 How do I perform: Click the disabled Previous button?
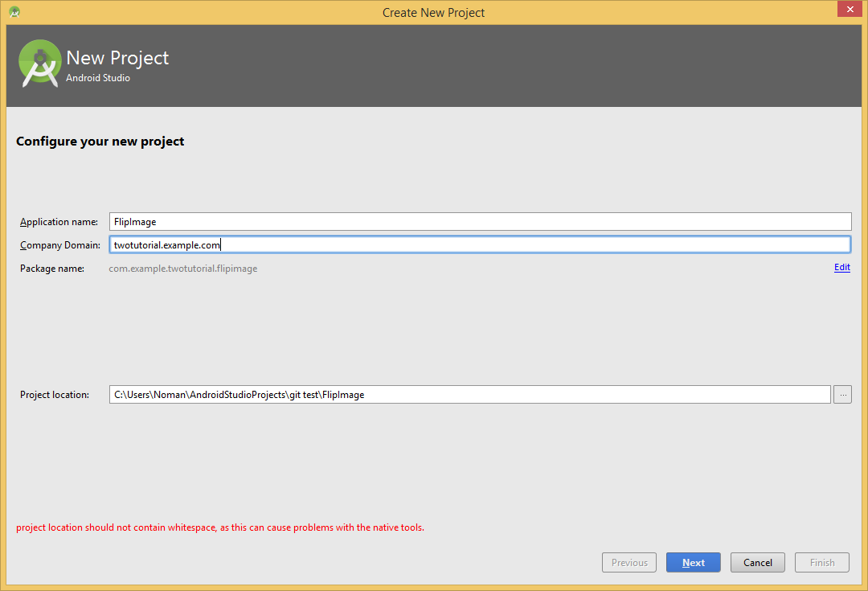(628, 562)
